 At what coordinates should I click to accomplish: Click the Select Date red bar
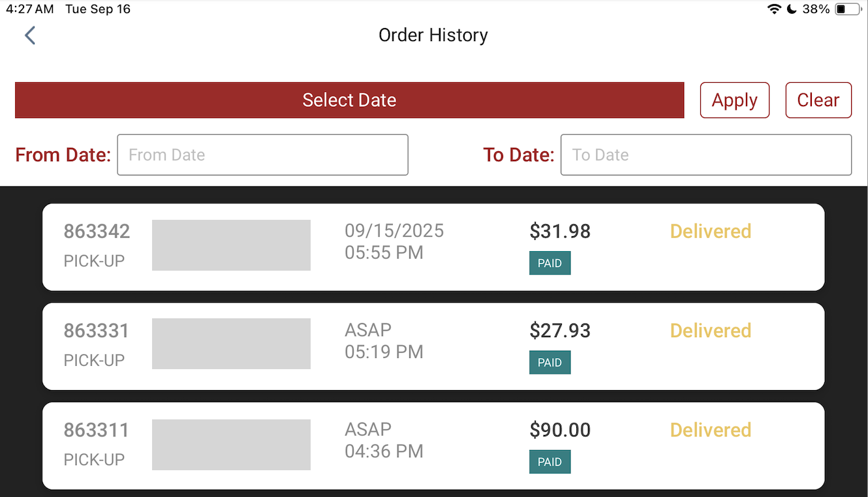(x=349, y=100)
